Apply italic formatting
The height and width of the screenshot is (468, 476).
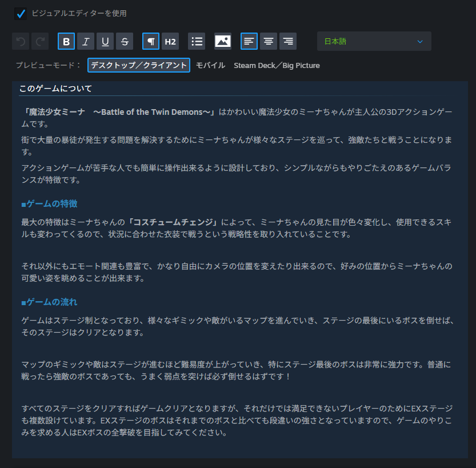(86, 41)
